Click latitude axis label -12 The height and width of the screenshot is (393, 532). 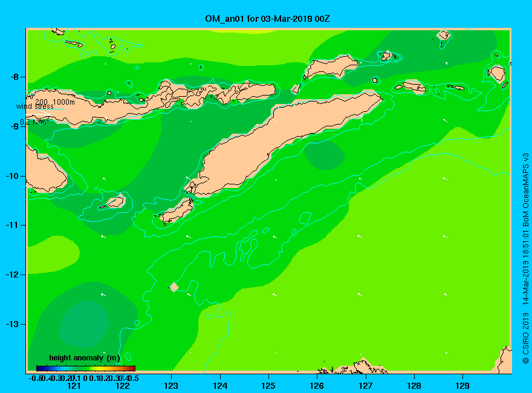point(12,274)
